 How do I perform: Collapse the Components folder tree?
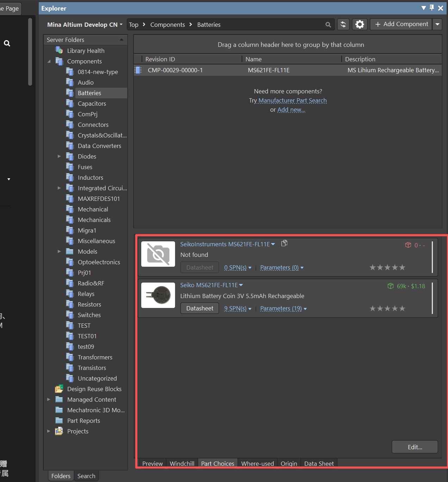click(49, 61)
